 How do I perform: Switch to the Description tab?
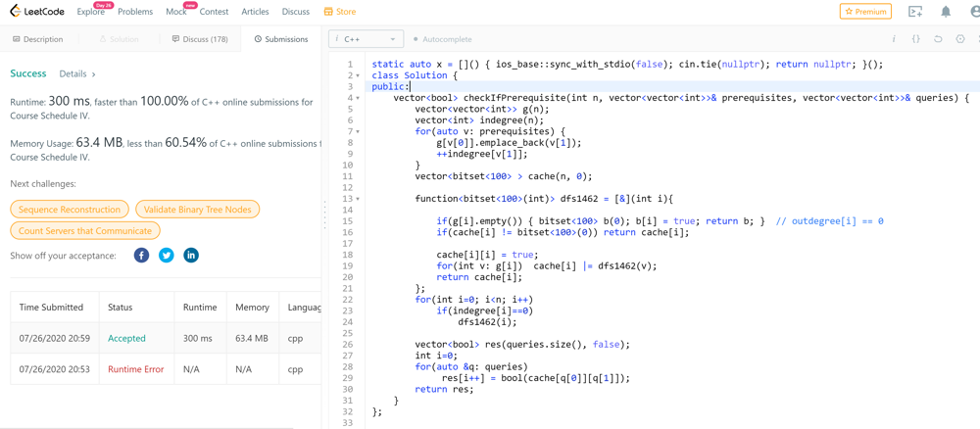[x=38, y=39]
